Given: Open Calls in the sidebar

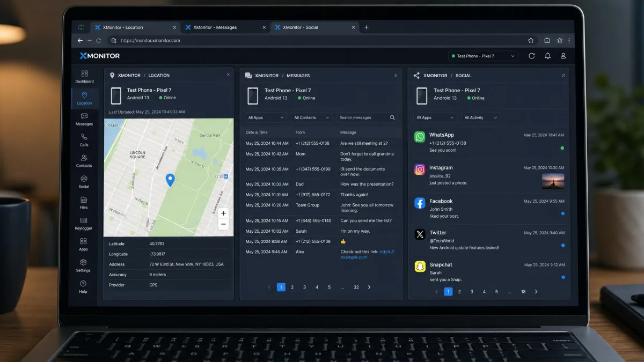Looking at the screenshot, I should pyautogui.click(x=84, y=140).
